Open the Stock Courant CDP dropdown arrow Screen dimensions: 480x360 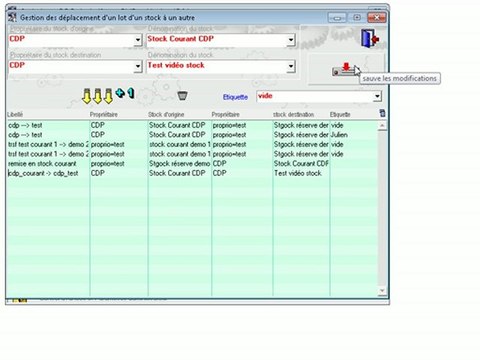(291, 40)
